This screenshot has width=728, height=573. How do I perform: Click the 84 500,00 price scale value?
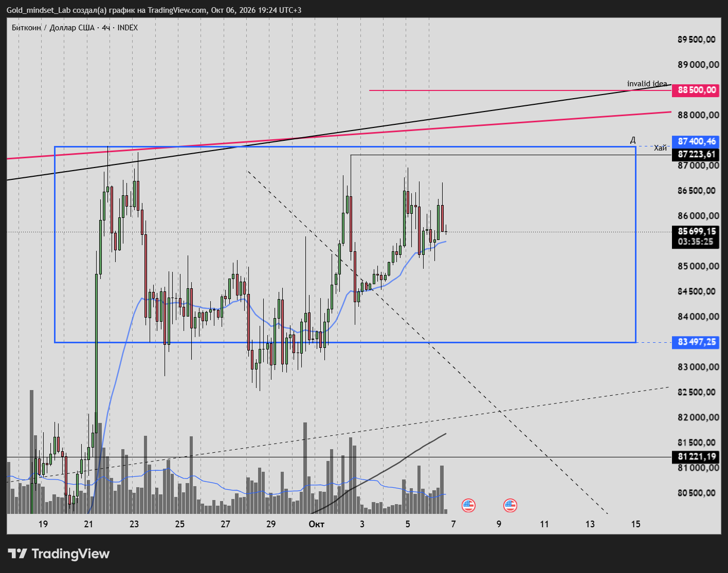click(697, 291)
